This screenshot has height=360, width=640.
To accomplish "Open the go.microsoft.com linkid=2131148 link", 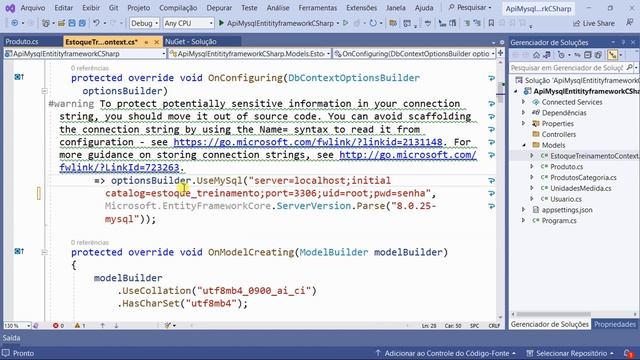I will [308, 142].
